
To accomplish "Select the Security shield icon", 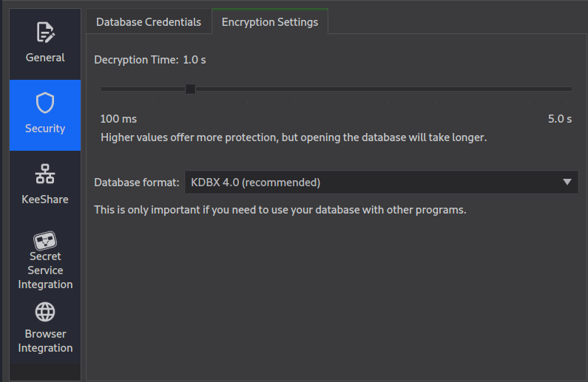I will pyautogui.click(x=45, y=103).
